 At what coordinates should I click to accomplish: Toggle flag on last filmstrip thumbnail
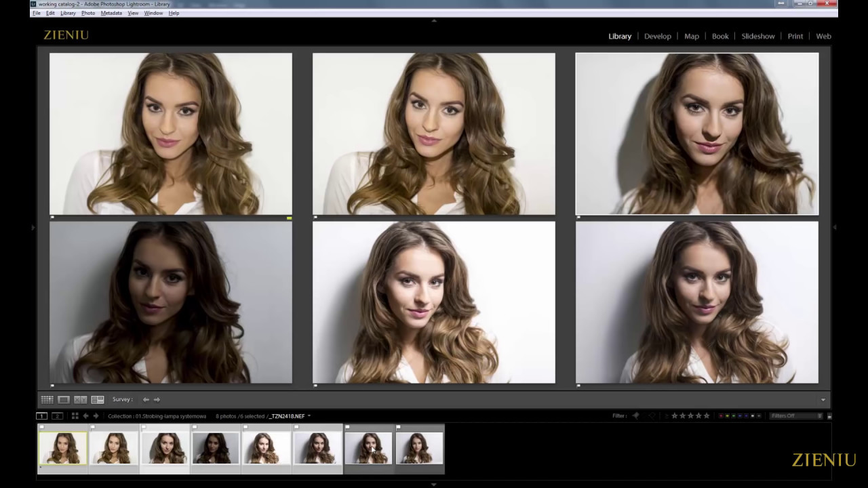[x=399, y=427]
